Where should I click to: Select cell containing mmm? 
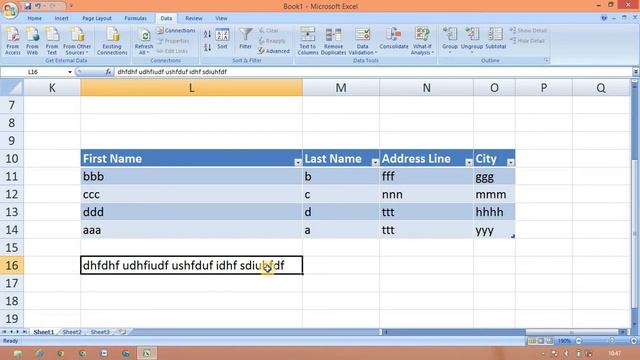coord(494,194)
